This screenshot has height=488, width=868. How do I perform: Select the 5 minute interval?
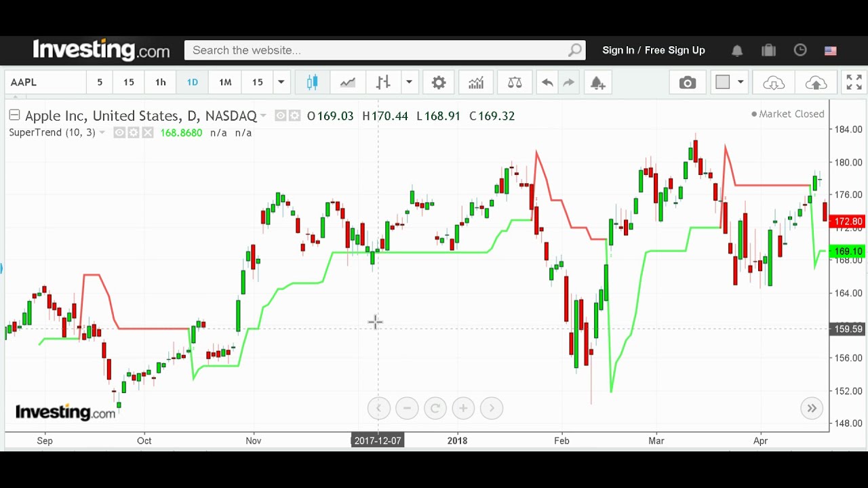[100, 83]
